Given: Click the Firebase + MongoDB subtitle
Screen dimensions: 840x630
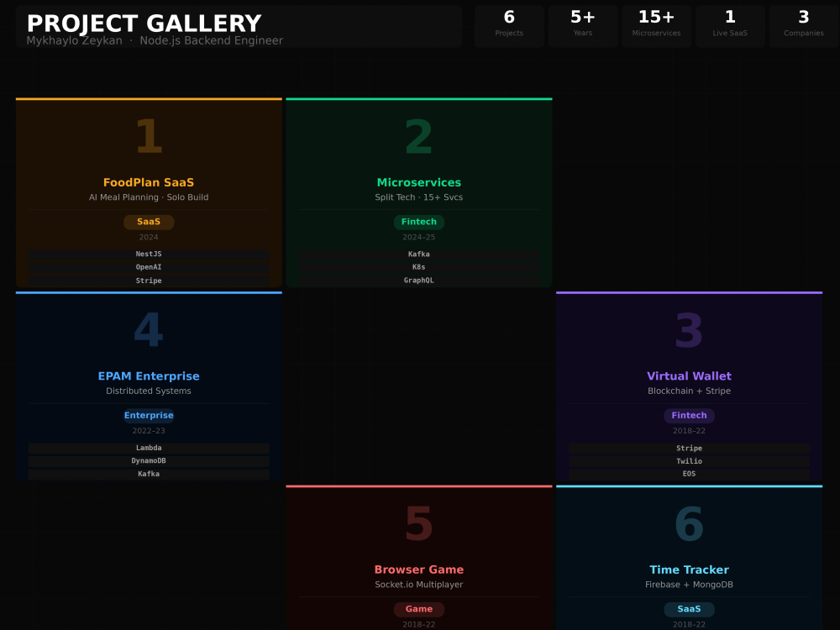Looking at the screenshot, I should (689, 585).
